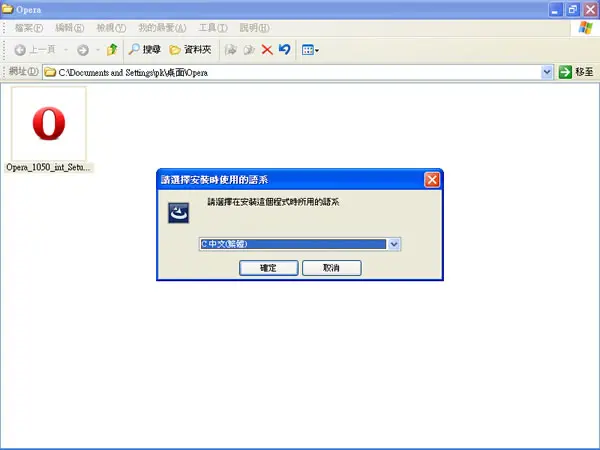Click the Copy To folder icon
The width and height of the screenshot is (600, 450).
(x=249, y=50)
